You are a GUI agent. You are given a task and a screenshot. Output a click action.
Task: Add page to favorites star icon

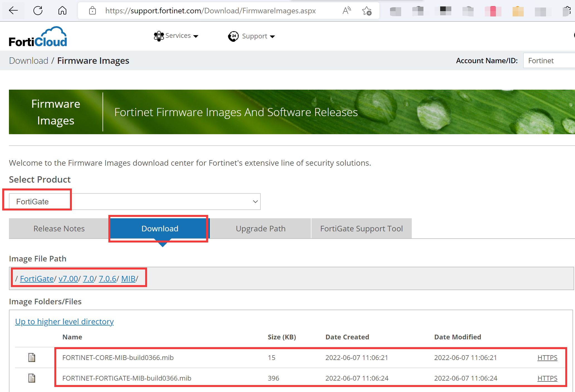pyautogui.click(x=367, y=11)
